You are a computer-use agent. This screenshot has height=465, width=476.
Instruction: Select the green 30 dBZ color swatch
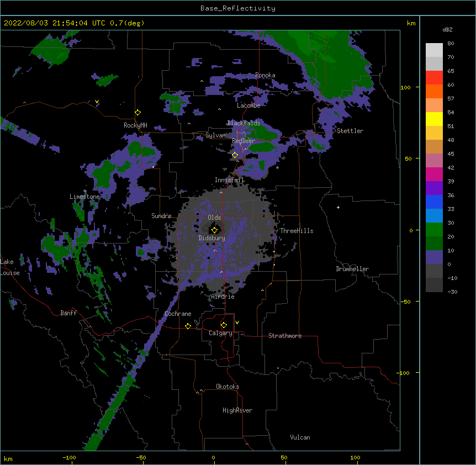point(434,230)
